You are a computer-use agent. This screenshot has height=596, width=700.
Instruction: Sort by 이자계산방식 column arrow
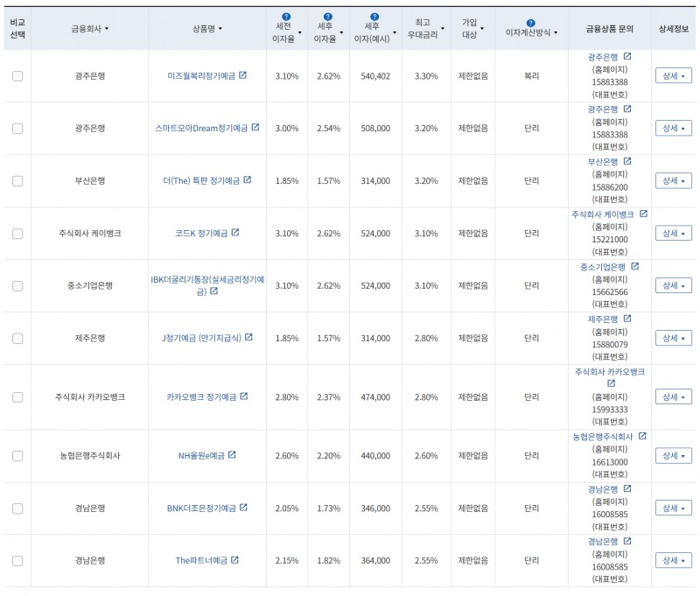(556, 32)
